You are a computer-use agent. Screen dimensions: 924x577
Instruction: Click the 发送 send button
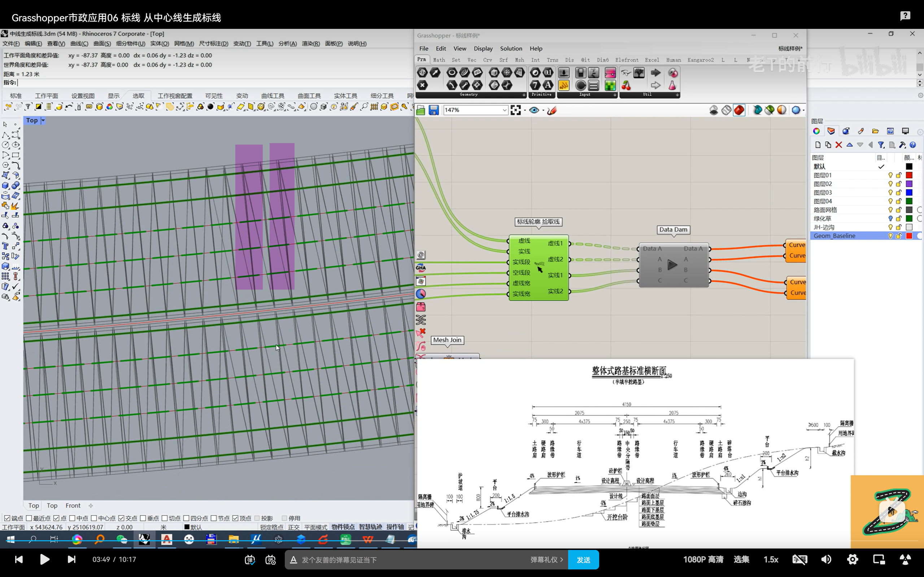[x=583, y=559]
